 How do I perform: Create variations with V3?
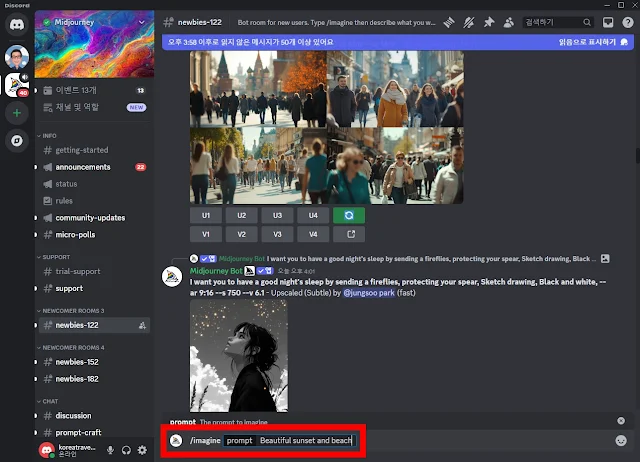(278, 234)
